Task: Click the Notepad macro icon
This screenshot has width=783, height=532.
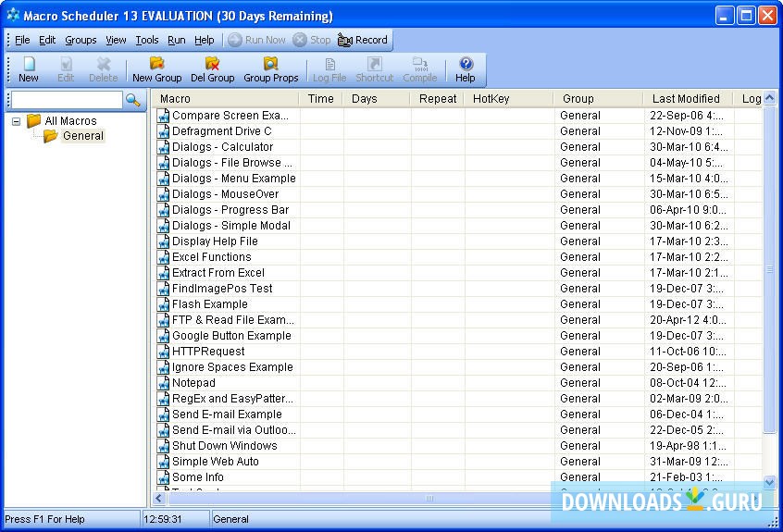Action: point(163,383)
